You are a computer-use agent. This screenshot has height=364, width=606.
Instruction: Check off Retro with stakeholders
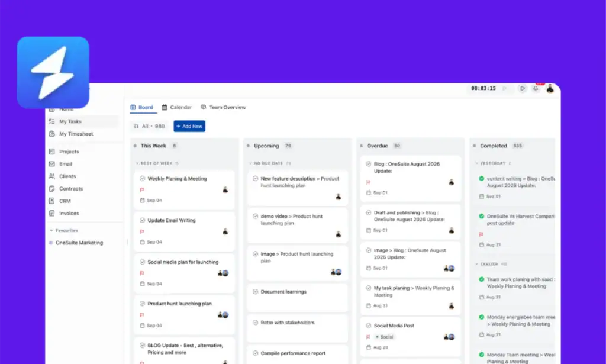coord(256,323)
